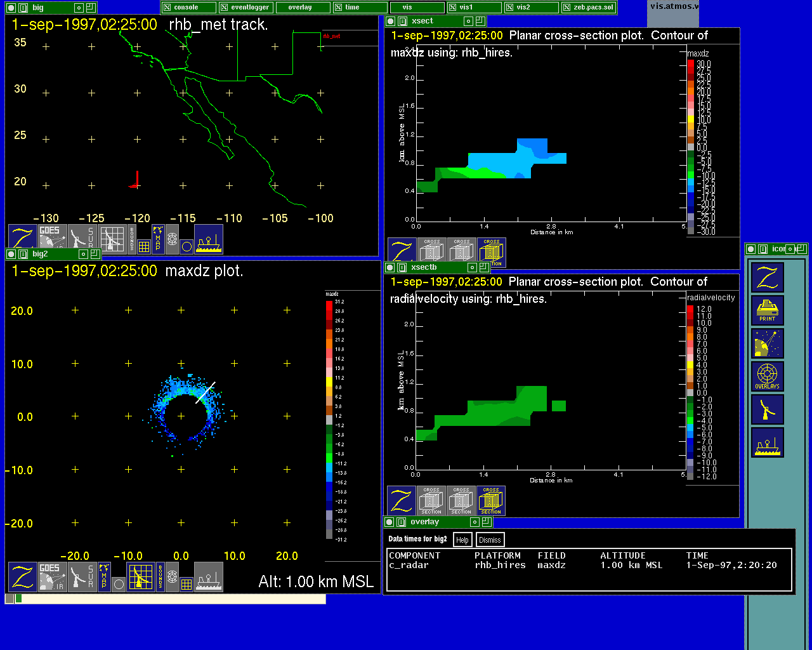Click the PRINT icon in icon panel
Screen dimensions: 812x650
pyautogui.click(x=767, y=310)
